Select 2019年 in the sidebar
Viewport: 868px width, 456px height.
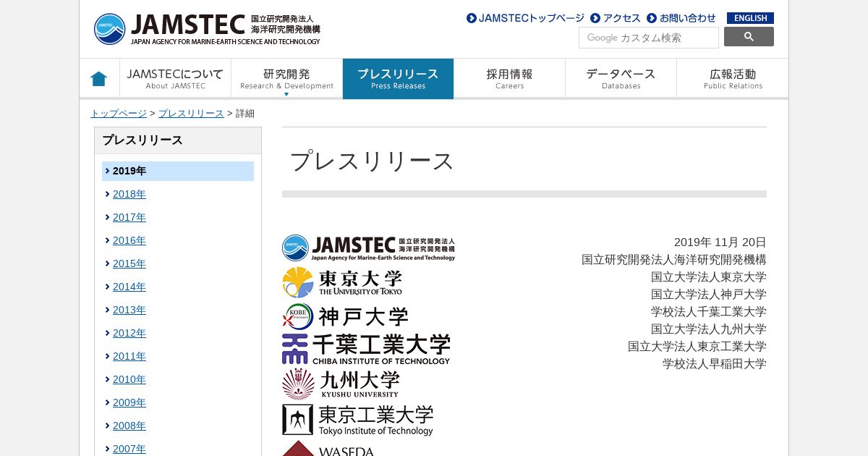[178, 171]
